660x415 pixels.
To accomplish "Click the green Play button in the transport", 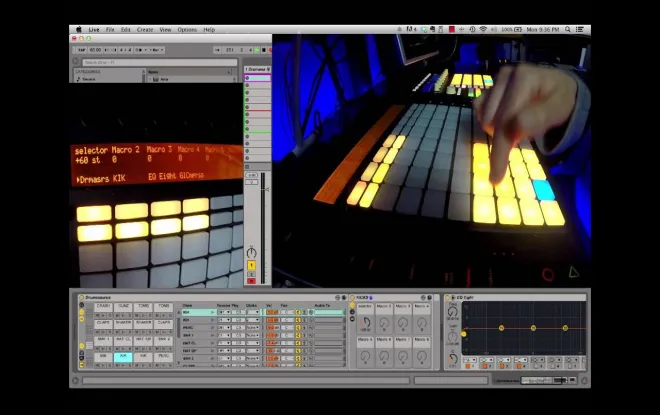I will tap(257, 50).
